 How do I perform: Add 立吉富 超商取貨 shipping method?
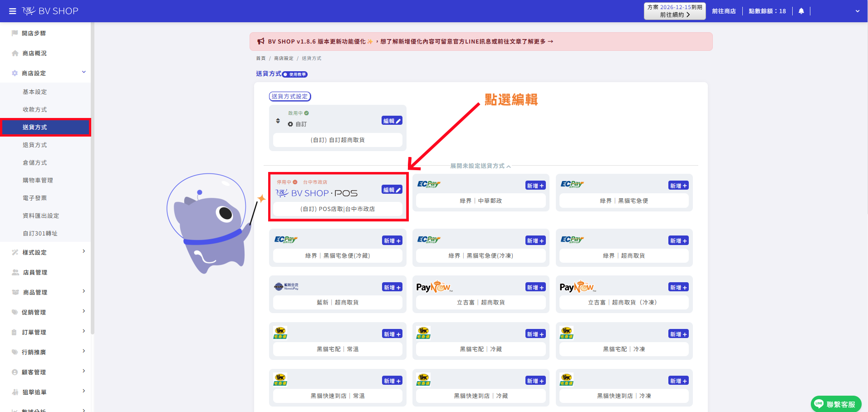pyautogui.click(x=535, y=287)
